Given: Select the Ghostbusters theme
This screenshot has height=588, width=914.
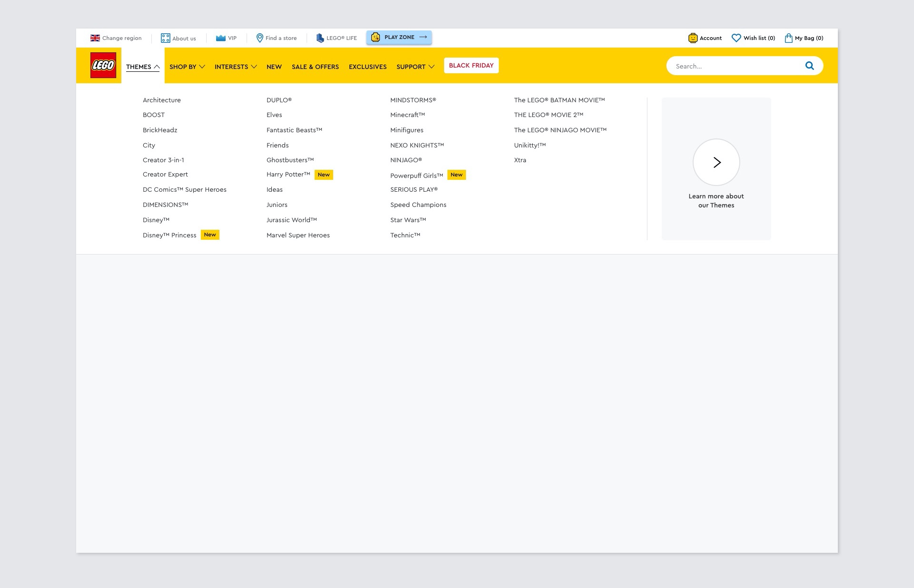Looking at the screenshot, I should tap(290, 160).
